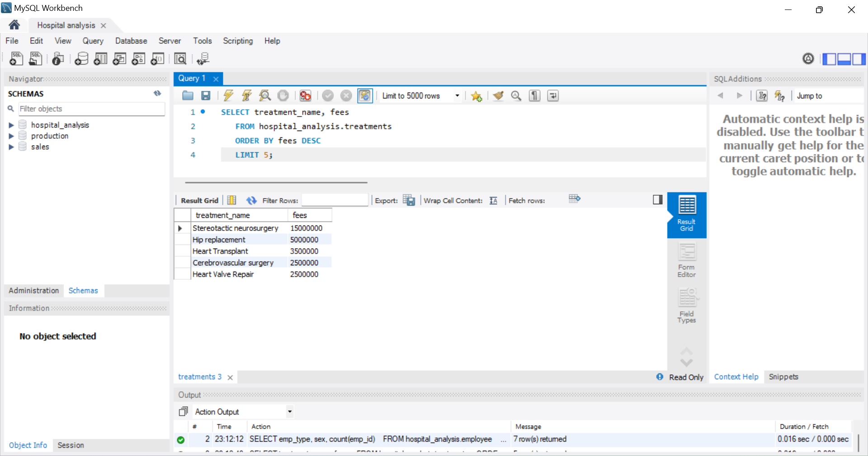Open the Scripting menu

click(238, 41)
